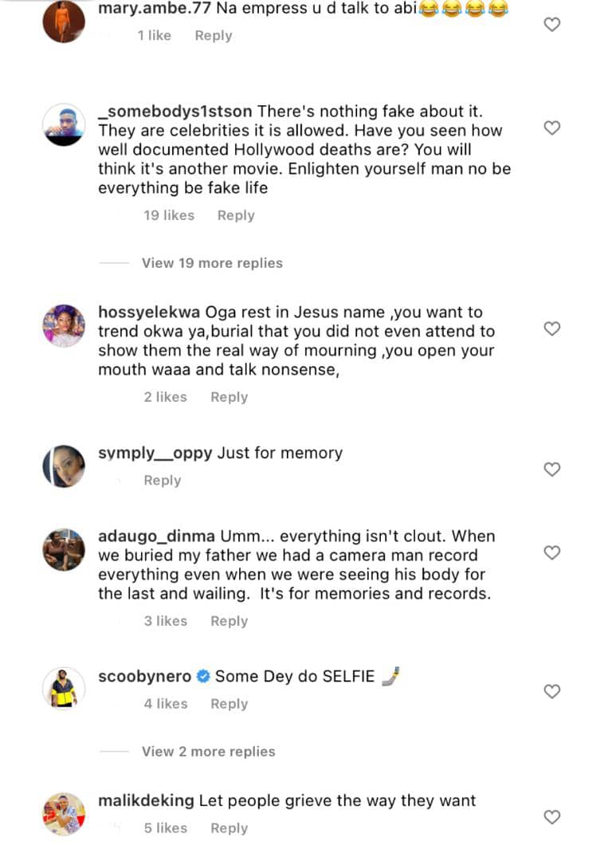View hossyelekwa's profile photo

(x=64, y=325)
